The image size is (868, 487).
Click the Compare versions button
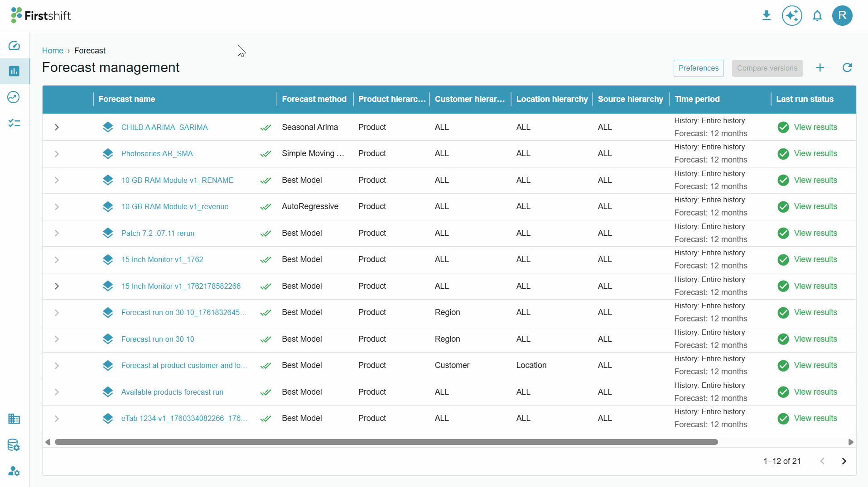point(767,68)
